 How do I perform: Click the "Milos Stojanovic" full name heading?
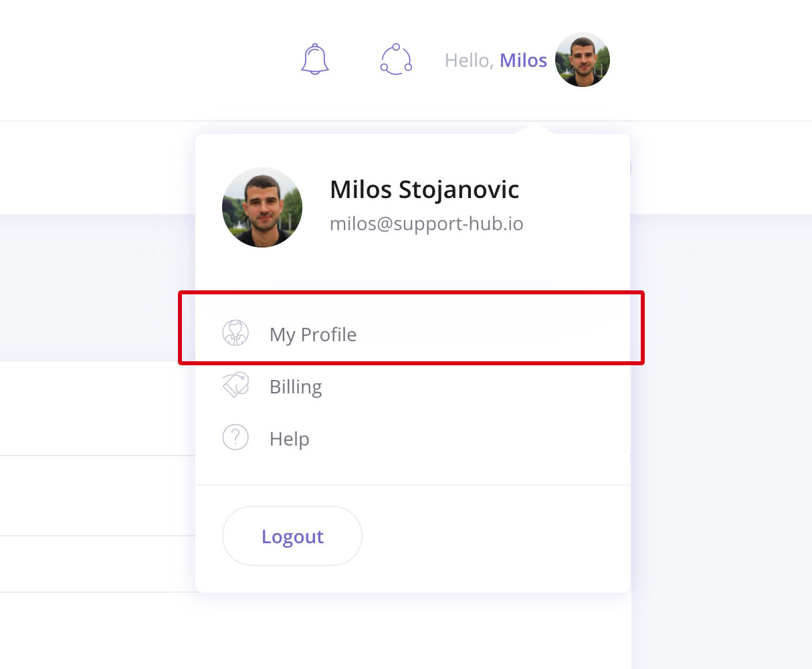(x=425, y=190)
